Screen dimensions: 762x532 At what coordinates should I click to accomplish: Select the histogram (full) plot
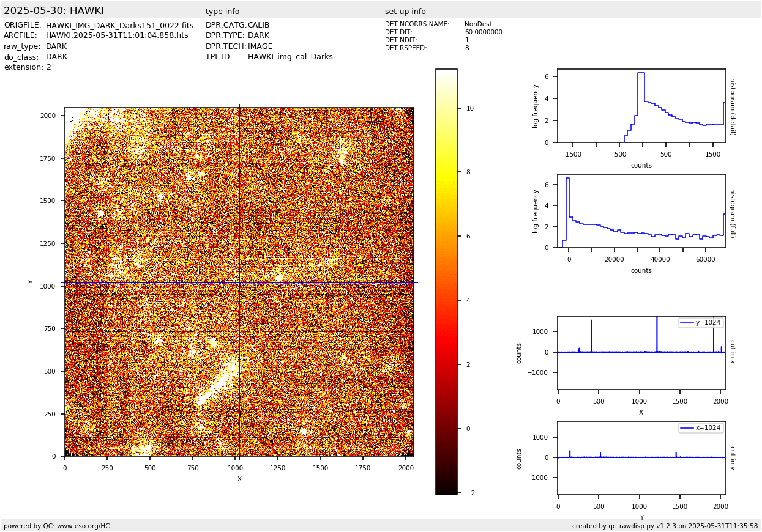pyautogui.click(x=641, y=211)
